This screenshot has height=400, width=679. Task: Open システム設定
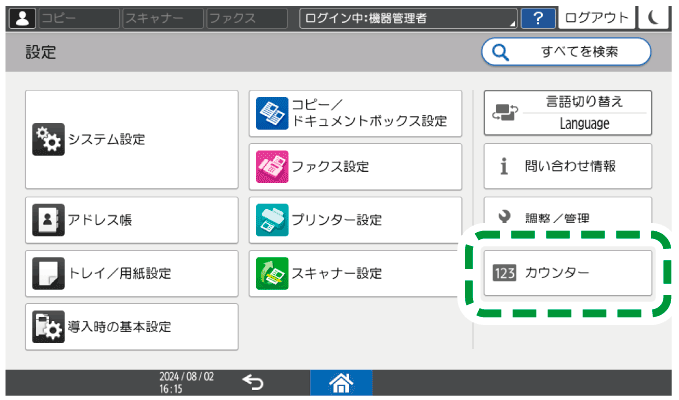tap(132, 139)
